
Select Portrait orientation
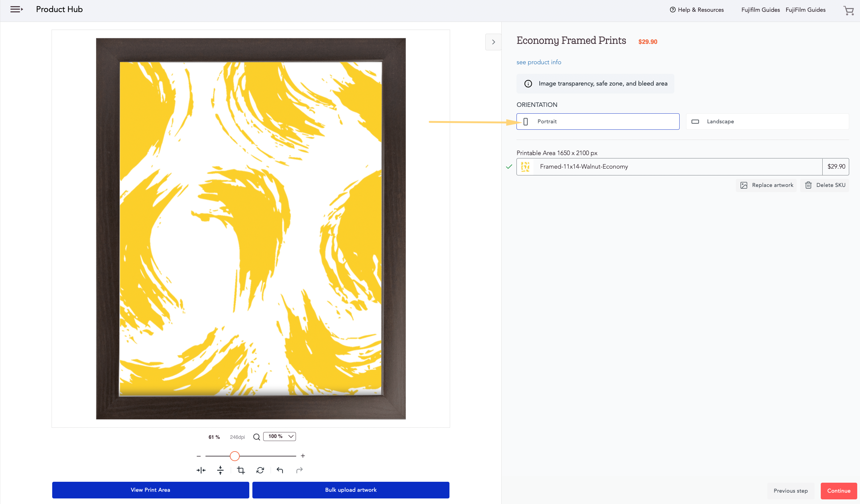coord(597,121)
